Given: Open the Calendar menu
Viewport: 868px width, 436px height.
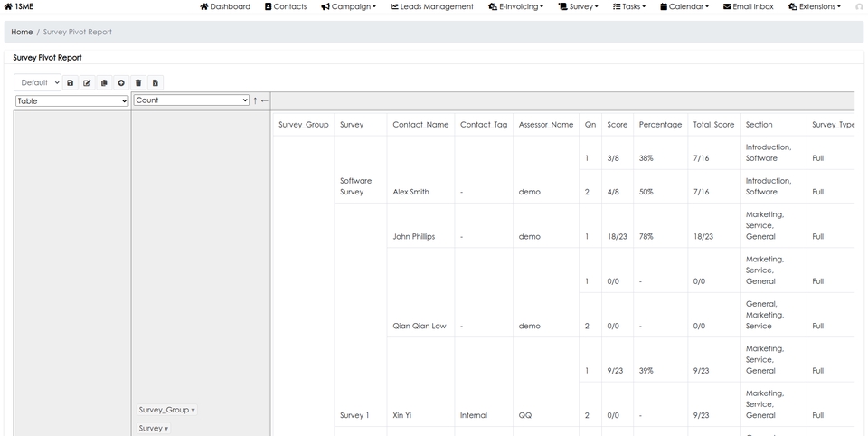Looking at the screenshot, I should [684, 6].
